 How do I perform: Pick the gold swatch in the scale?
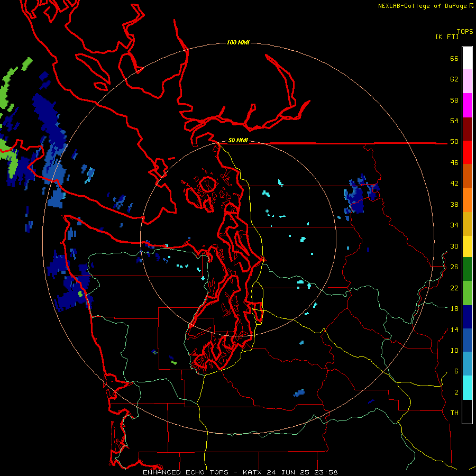467,224
